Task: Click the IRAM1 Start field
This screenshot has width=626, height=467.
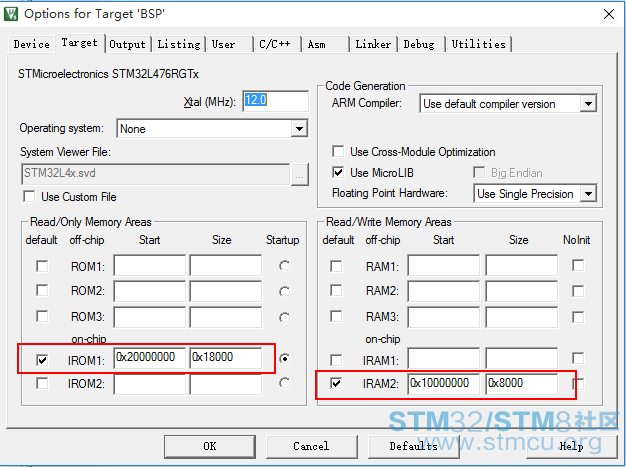Action: [x=444, y=358]
